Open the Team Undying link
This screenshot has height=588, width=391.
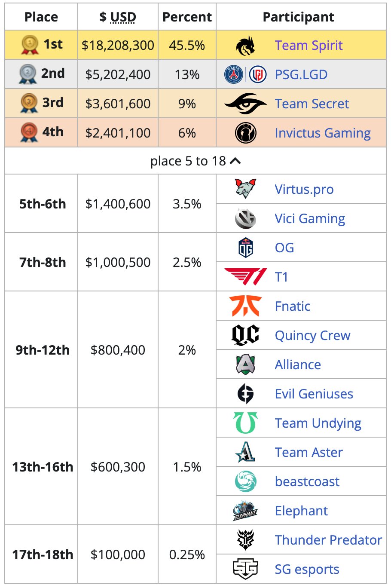(318, 423)
